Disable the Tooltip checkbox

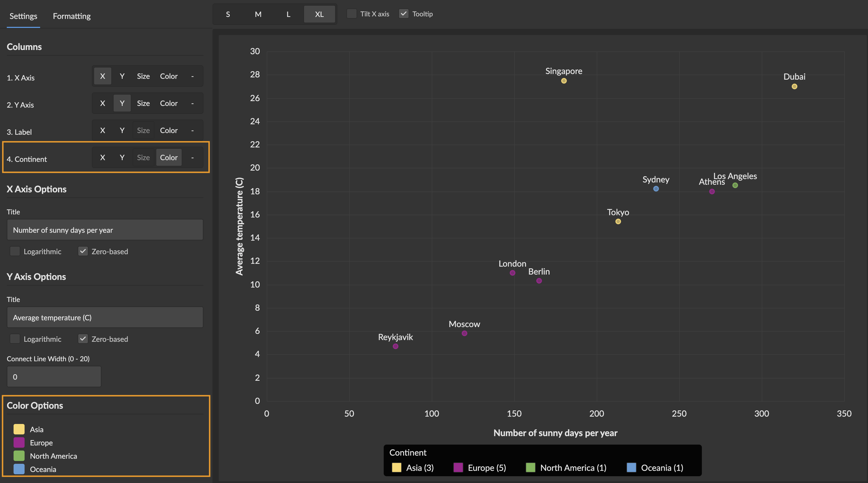coord(404,14)
